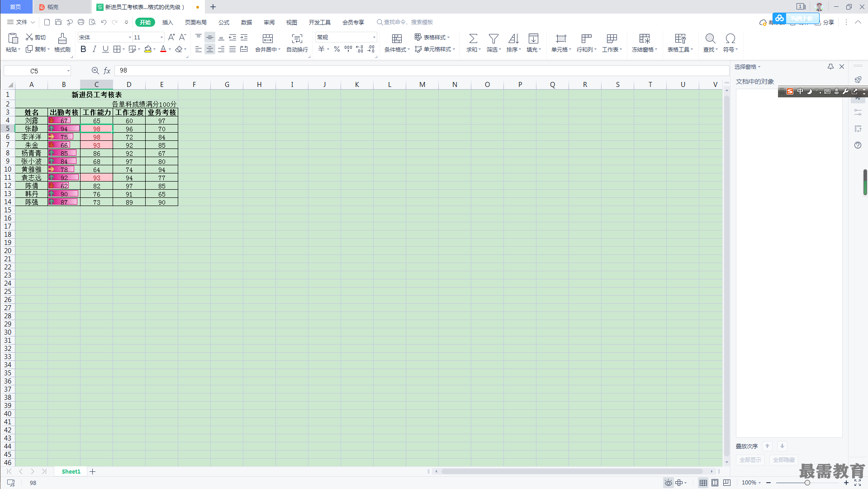Click the Print Preview icon
Image resolution: width=868 pixels, height=489 pixels.
[92, 22]
